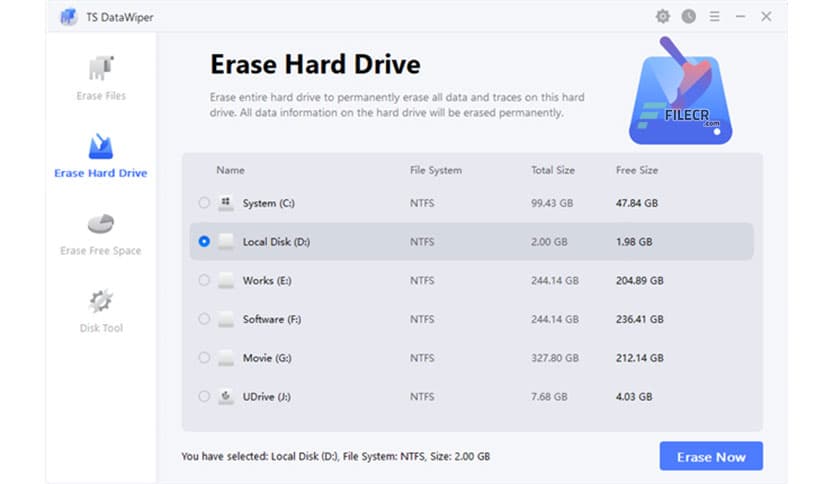Click the 212.14 GB free size value

tap(640, 358)
